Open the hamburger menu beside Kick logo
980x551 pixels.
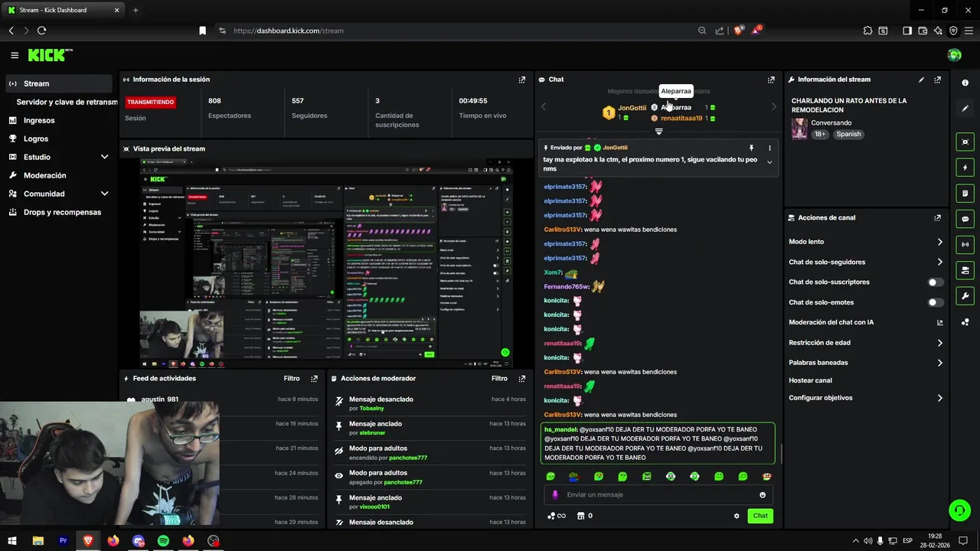pos(15,55)
